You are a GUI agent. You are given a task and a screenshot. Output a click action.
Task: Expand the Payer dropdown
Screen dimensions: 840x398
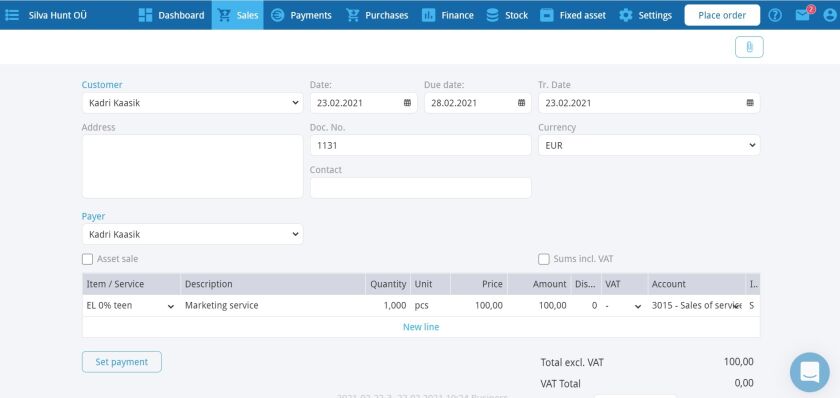192,234
